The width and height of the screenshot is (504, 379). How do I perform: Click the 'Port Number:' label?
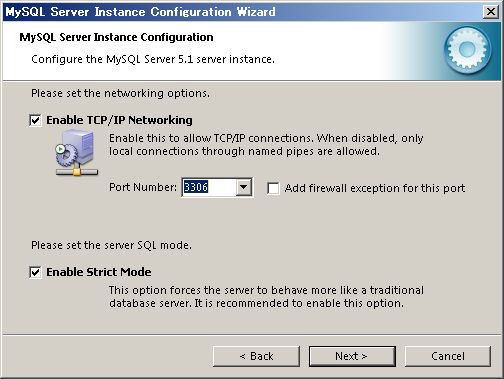click(143, 187)
